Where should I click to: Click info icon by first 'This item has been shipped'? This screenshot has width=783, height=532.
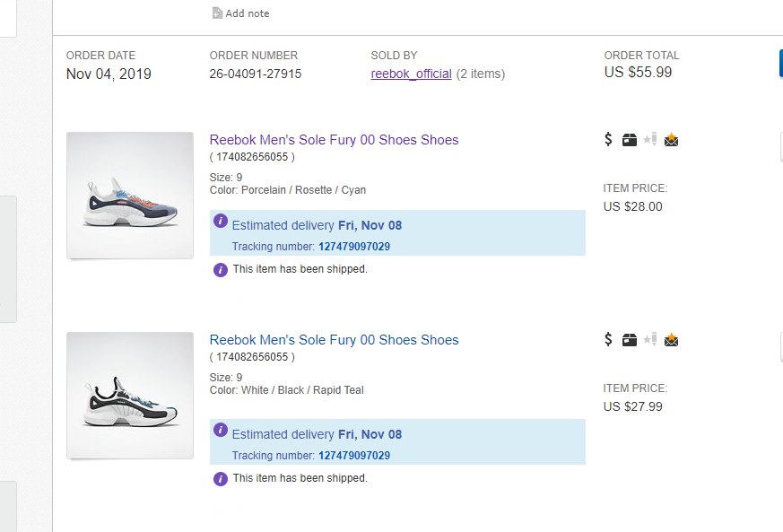[x=221, y=270]
